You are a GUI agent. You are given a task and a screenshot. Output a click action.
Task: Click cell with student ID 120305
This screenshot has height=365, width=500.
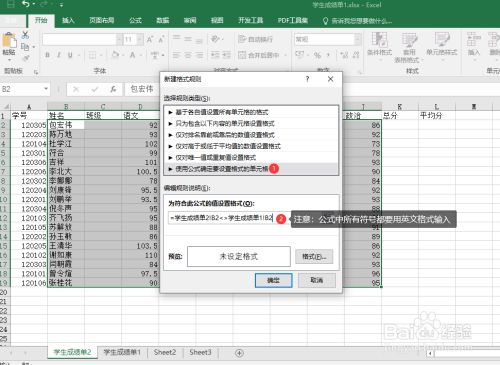[29, 125]
